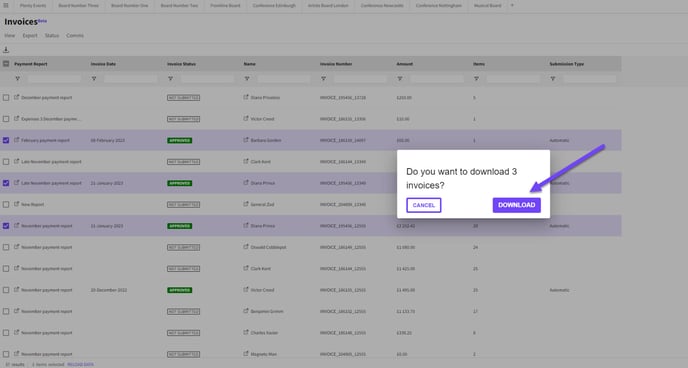Click the filter icon under Name column
The height and width of the screenshot is (368, 688).
[247, 79]
